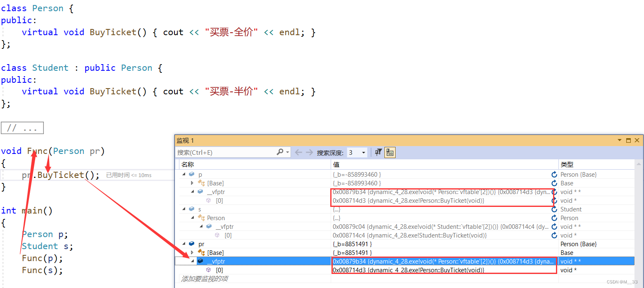Maximize the Watch 1 panel
Image resolution: width=644 pixels, height=288 pixels.
point(628,141)
